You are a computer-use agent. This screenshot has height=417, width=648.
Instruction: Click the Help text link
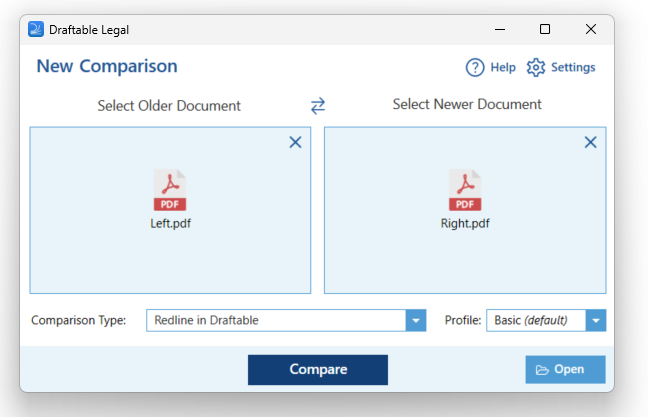503,67
